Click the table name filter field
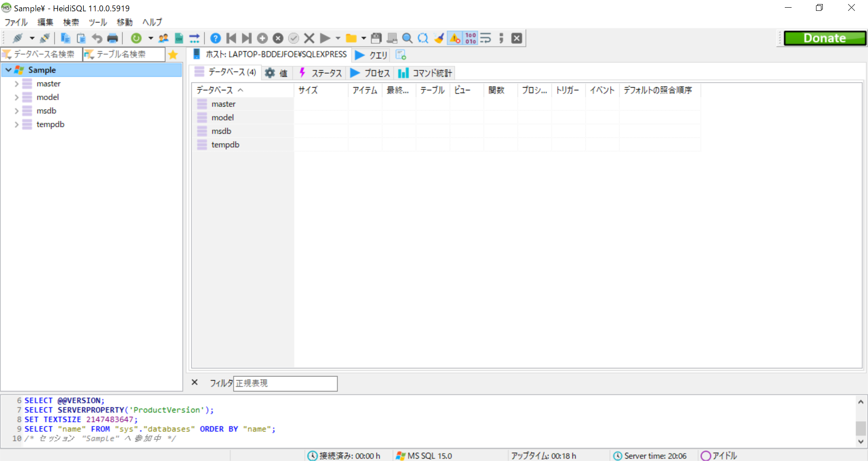The height and width of the screenshot is (461, 868). [x=124, y=54]
